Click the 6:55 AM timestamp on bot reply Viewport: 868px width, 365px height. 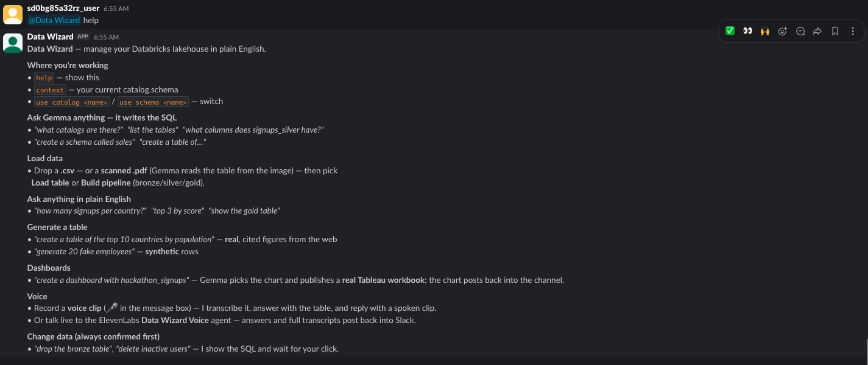[106, 37]
